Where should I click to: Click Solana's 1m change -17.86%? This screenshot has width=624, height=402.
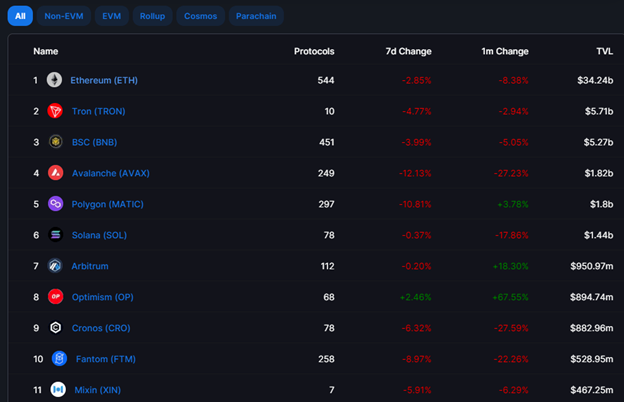coord(511,235)
